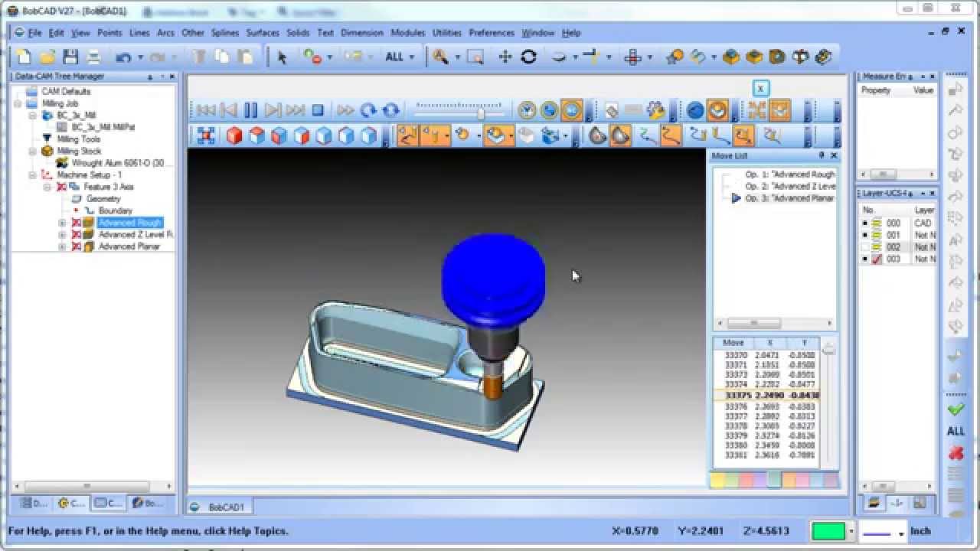
Task: Jump to start of simulation
Action: click(206, 110)
